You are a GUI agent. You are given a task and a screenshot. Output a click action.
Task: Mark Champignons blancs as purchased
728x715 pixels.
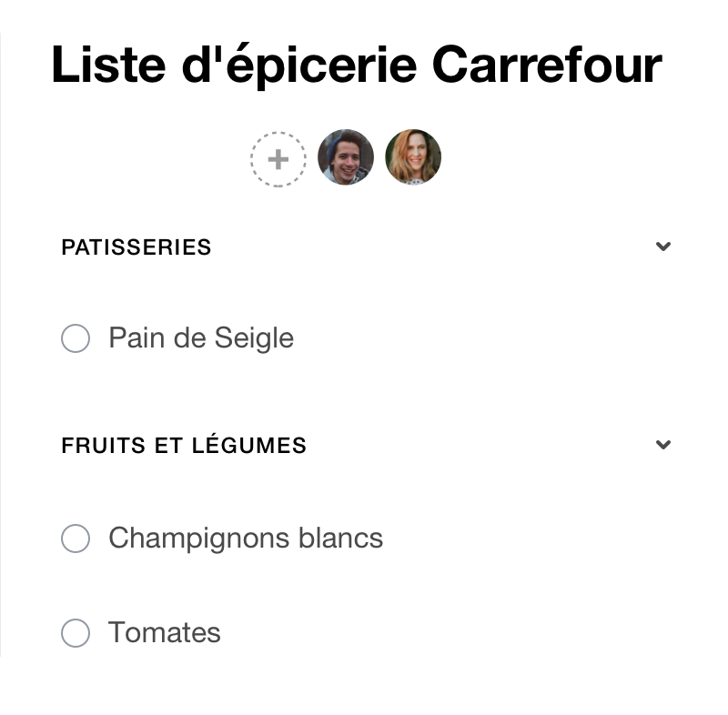click(76, 539)
